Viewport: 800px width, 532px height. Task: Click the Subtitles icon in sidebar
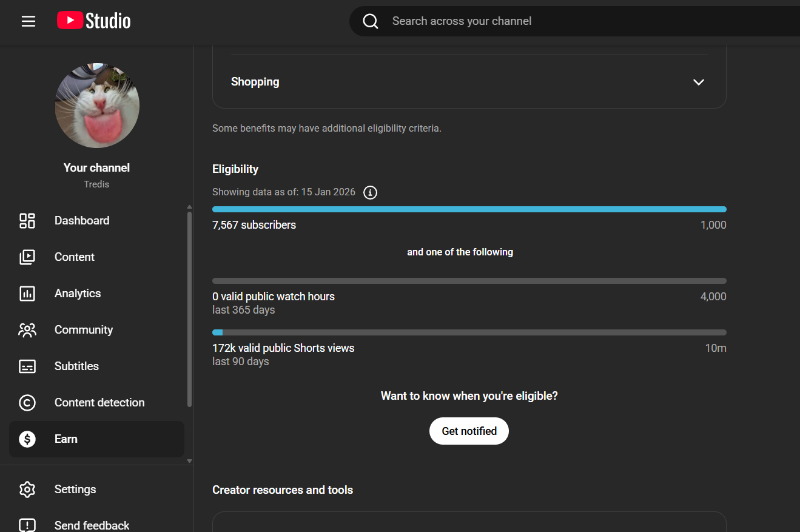[x=27, y=366]
